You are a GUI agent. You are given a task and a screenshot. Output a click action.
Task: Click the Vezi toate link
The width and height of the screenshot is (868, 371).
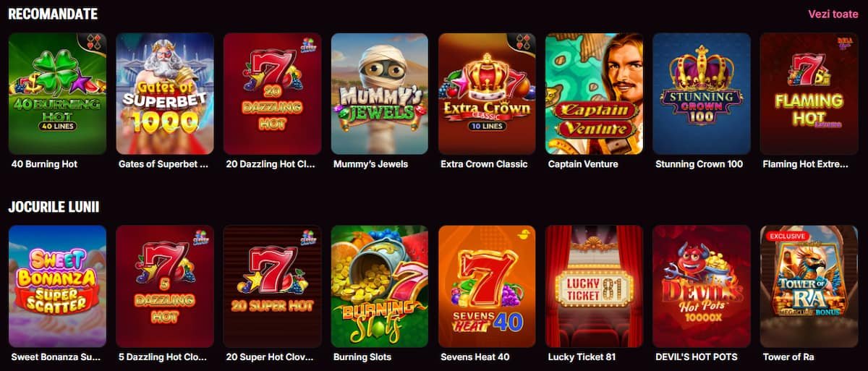click(x=834, y=14)
